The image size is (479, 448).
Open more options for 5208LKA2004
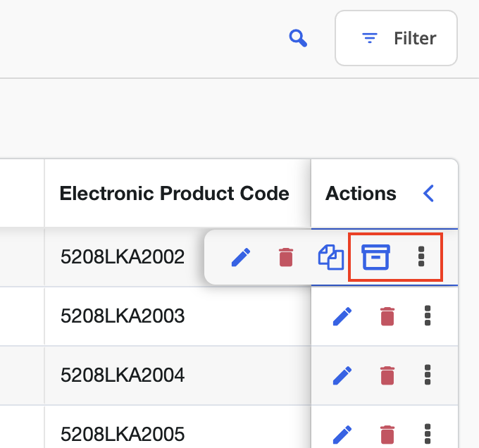click(x=428, y=375)
